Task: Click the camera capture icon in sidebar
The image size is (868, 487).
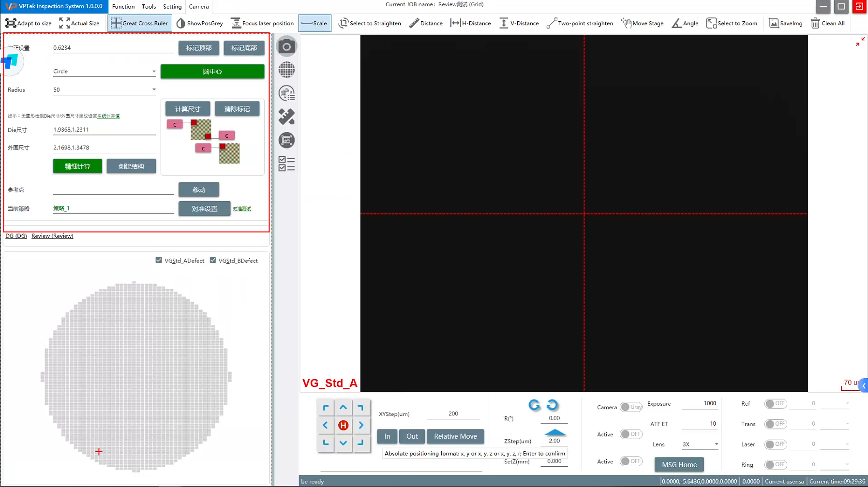Action: (x=286, y=46)
